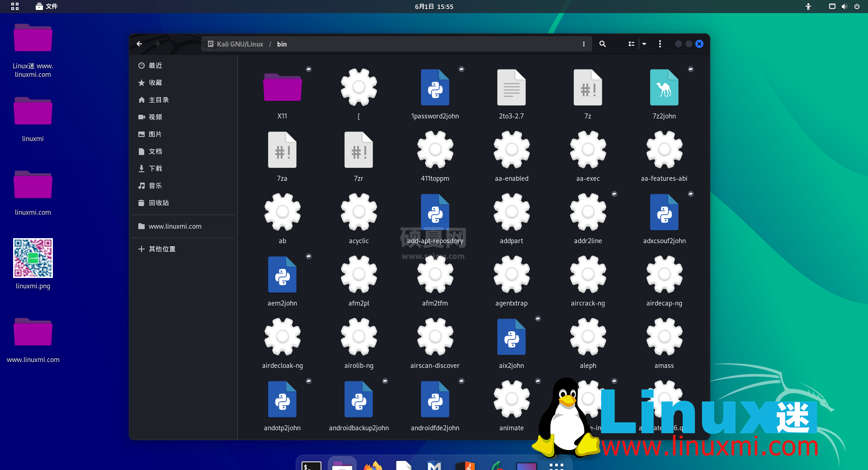Open 回收站 trash in sidebar
The width and height of the screenshot is (868, 470).
pyautogui.click(x=183, y=203)
